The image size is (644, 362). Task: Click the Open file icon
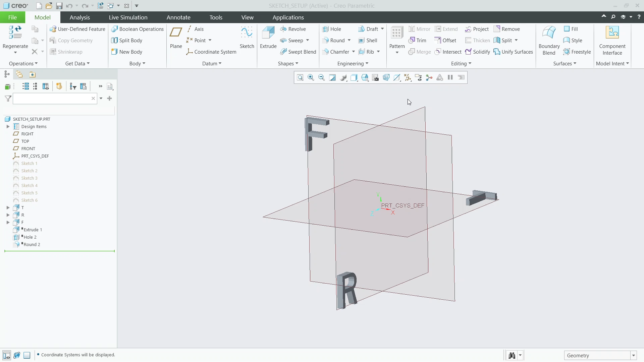[x=49, y=6]
